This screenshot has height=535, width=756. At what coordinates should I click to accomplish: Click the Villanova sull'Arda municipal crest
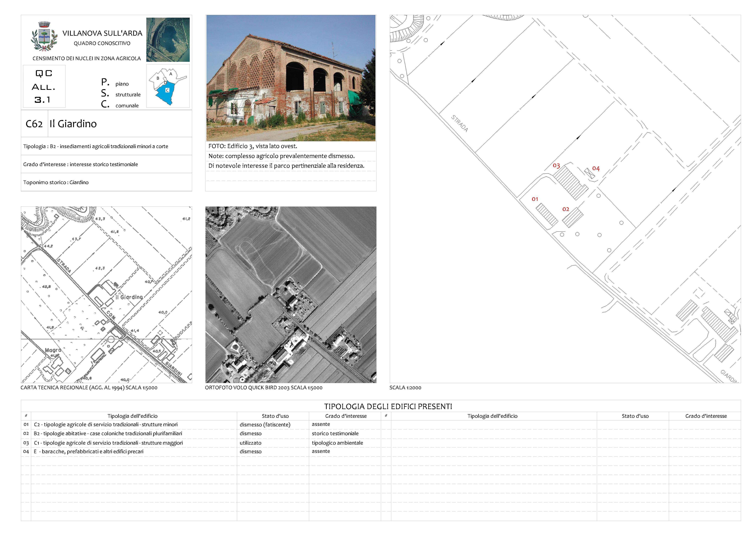pos(44,37)
